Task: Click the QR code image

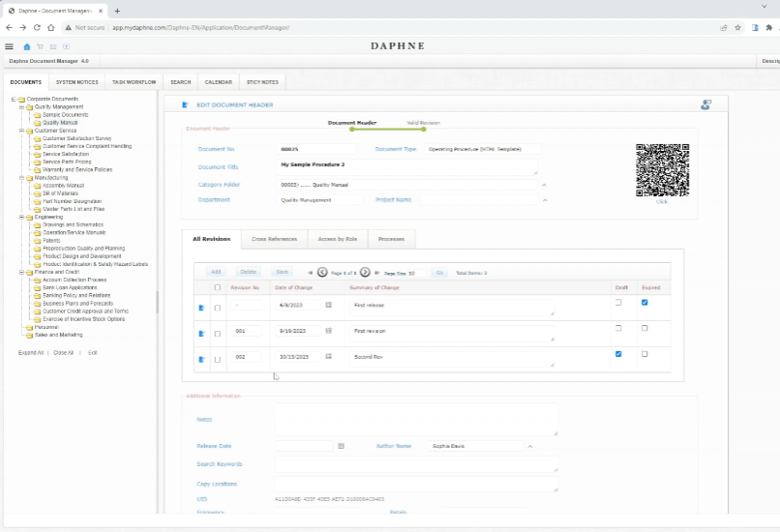Action: point(662,170)
